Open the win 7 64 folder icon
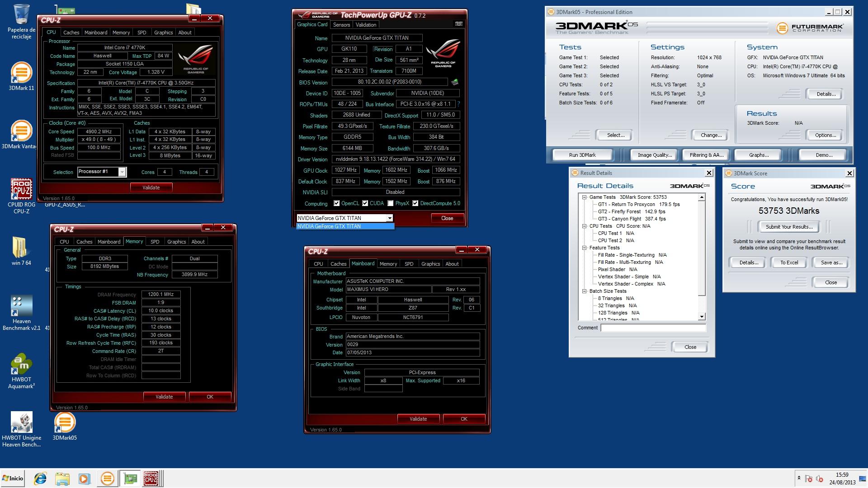Screen dimensions: 868x488 [x=21, y=251]
